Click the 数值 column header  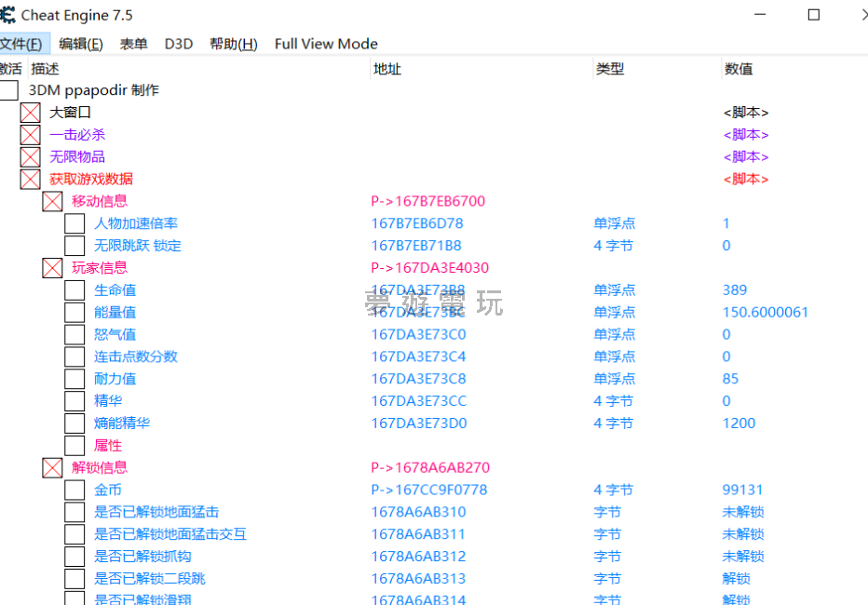coord(738,69)
